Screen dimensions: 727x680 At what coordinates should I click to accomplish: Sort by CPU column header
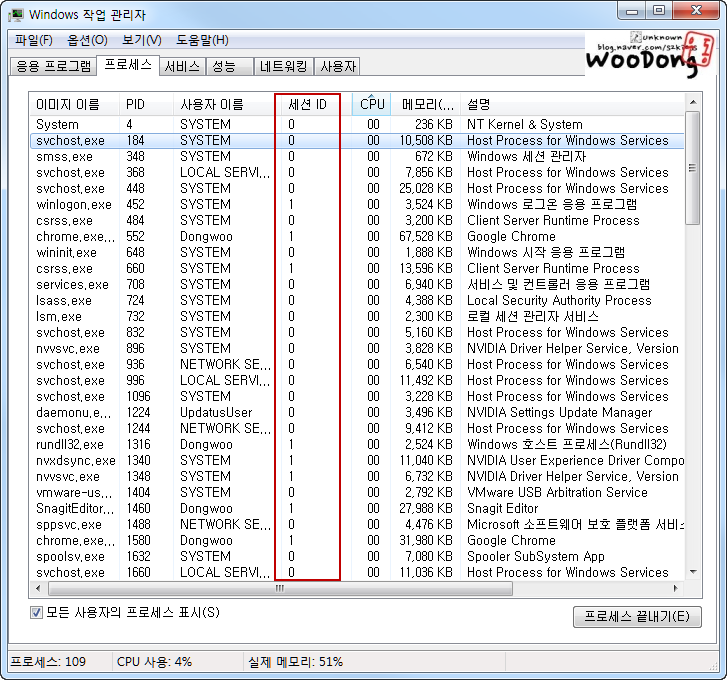[x=372, y=104]
